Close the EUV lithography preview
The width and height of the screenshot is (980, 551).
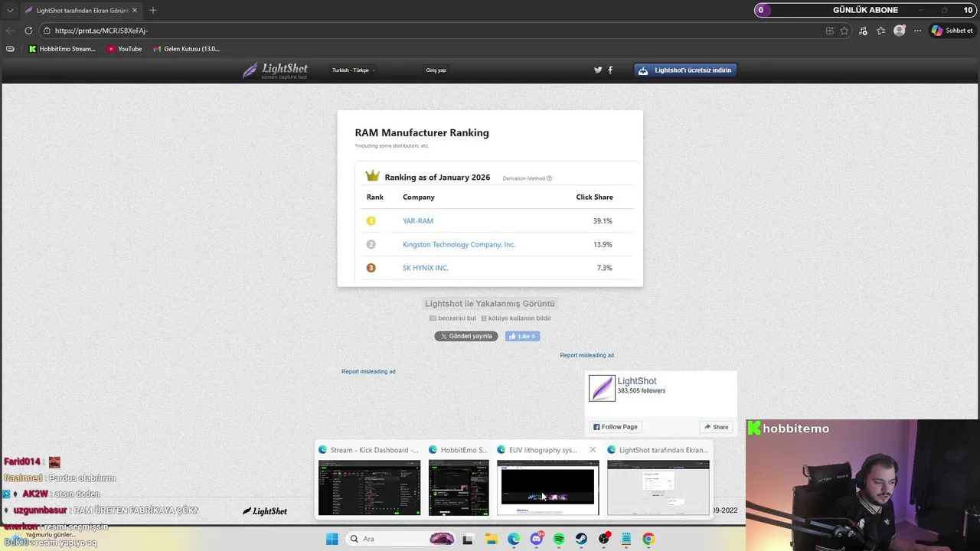(x=593, y=450)
